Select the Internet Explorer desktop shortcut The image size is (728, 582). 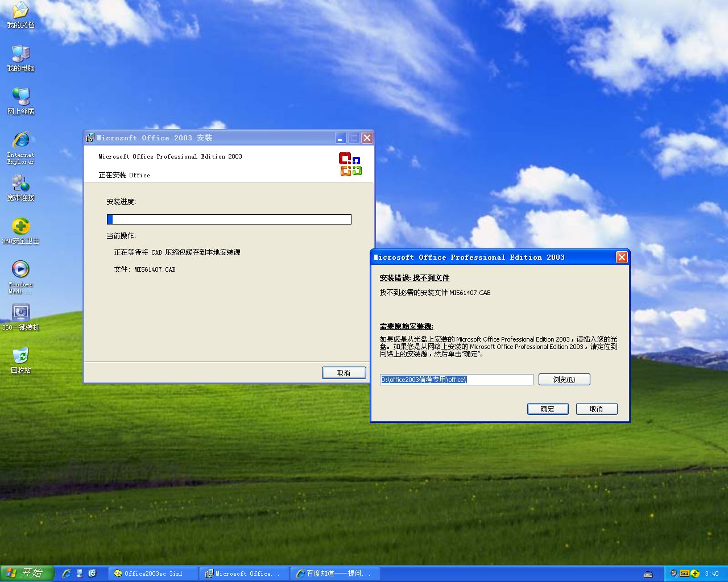click(x=20, y=148)
